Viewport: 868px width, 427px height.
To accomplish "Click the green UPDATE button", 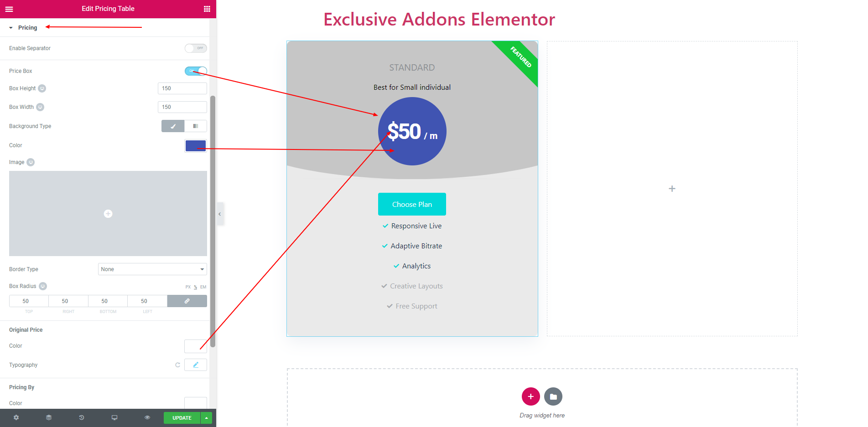I will pos(182,418).
